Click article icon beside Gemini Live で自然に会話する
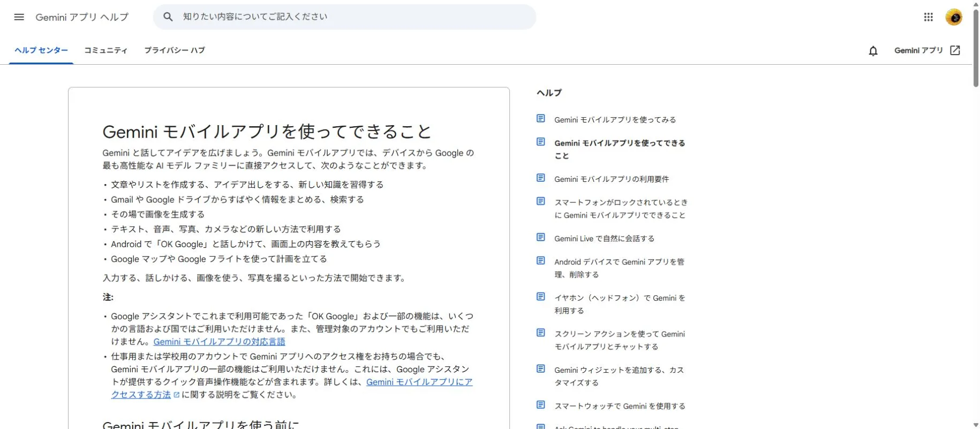This screenshot has width=980, height=429. [541, 237]
